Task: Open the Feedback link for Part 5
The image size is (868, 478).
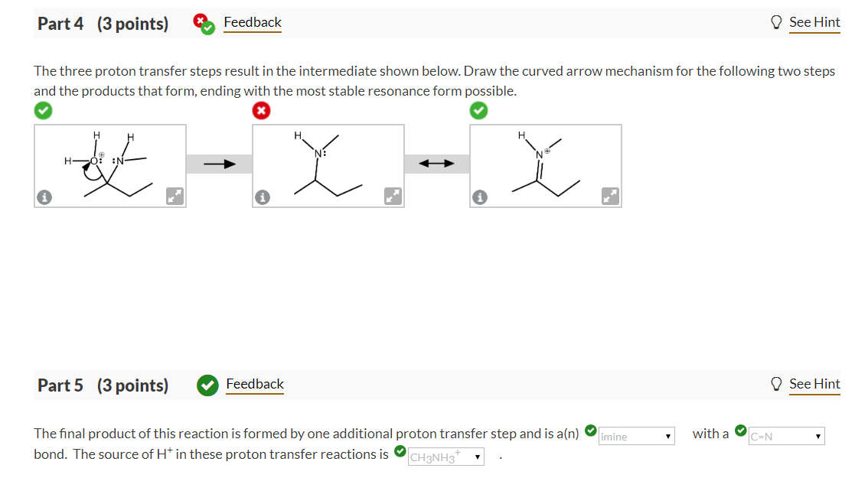Action: [255, 384]
